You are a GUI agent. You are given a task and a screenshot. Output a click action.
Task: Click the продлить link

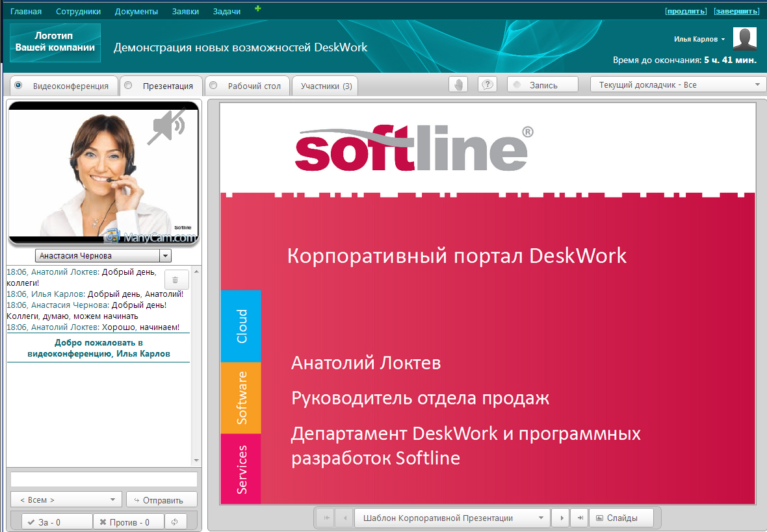coord(686,11)
